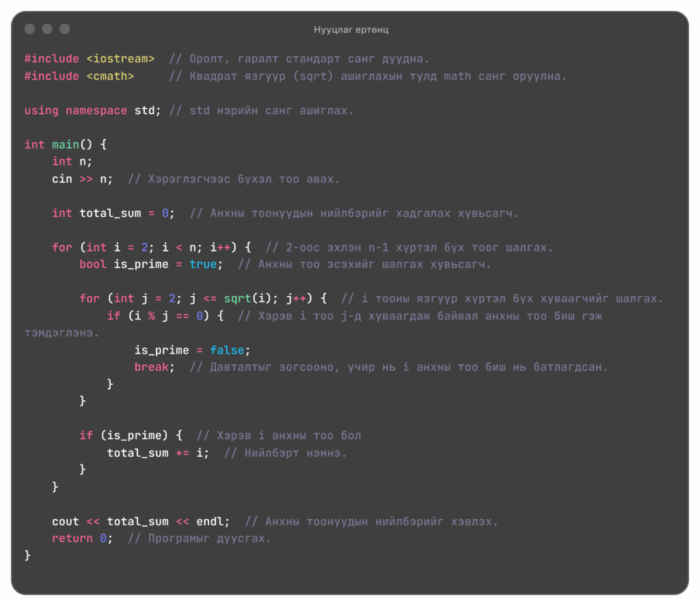This screenshot has width=700, height=606.
Task: Click the 'cout' output statement
Action: (x=66, y=521)
